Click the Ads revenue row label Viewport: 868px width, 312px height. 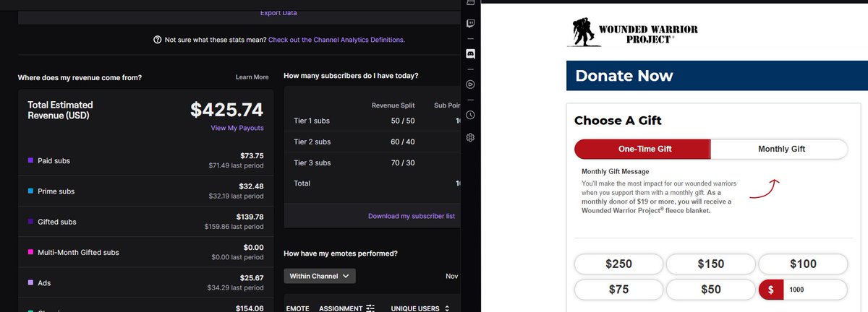pos(44,283)
